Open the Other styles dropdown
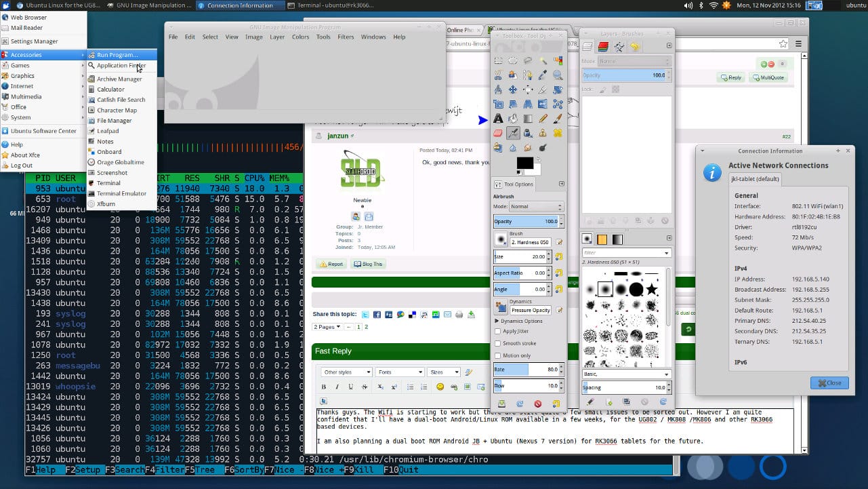 (x=347, y=372)
